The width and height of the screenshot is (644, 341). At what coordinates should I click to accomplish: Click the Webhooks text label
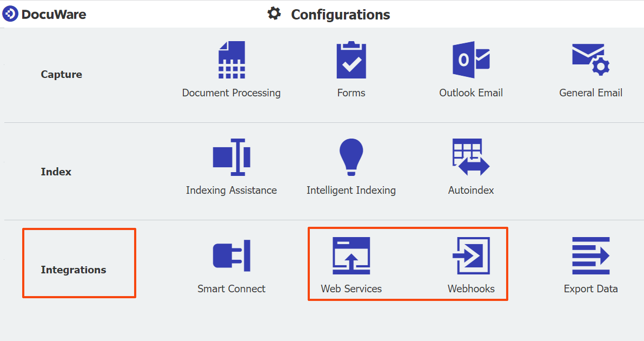coord(471,289)
